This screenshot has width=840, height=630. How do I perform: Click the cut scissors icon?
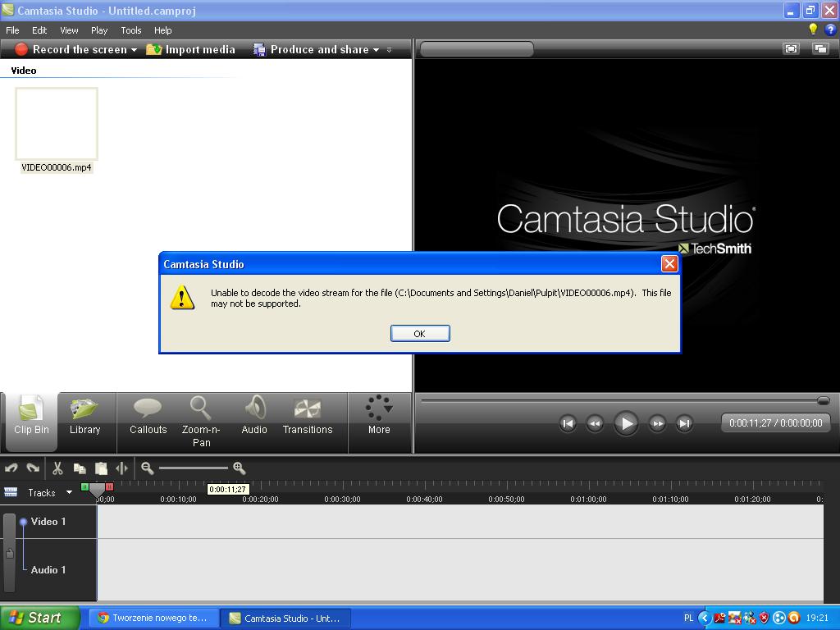(x=57, y=468)
